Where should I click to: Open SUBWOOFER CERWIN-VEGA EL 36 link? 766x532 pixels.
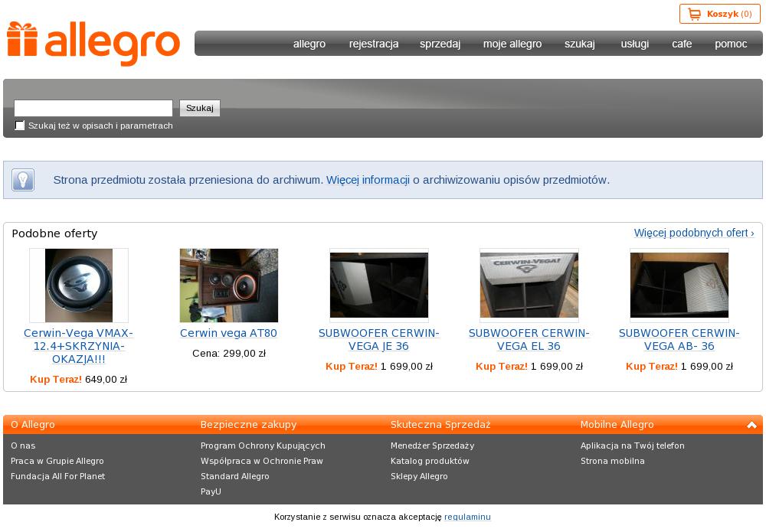click(x=529, y=340)
